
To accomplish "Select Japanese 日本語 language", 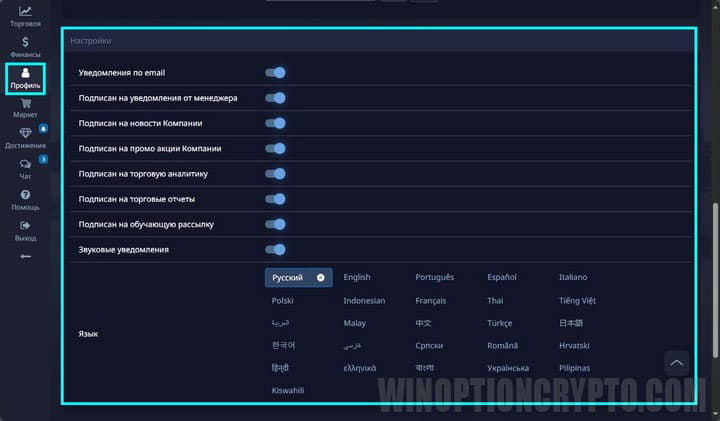I will (x=571, y=323).
